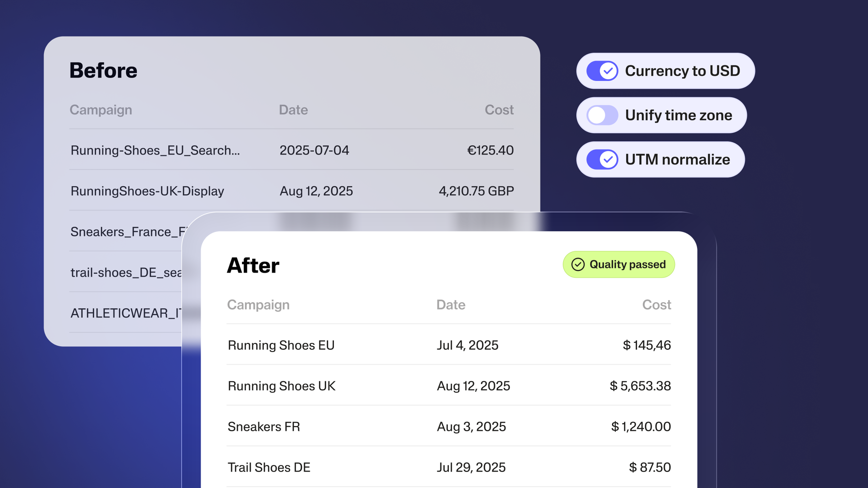
Task: Click the Cost header in After table
Action: click(x=656, y=305)
